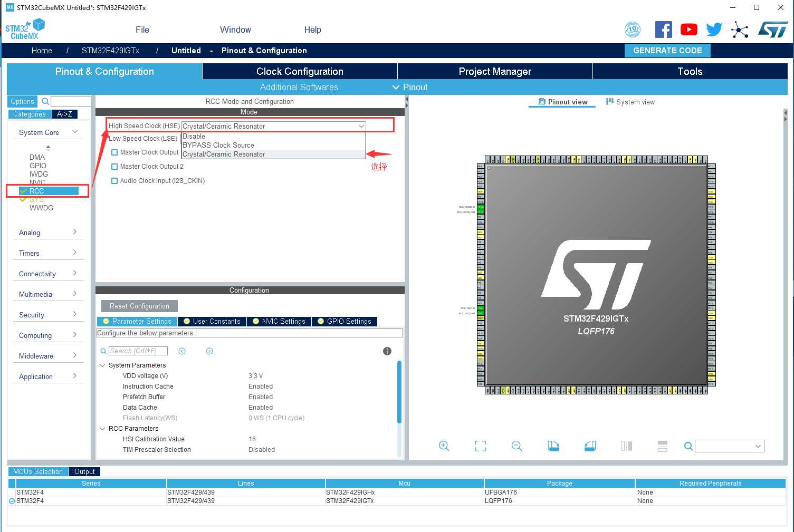
Task: Click the flip horizontal icon
Action: coord(626,446)
